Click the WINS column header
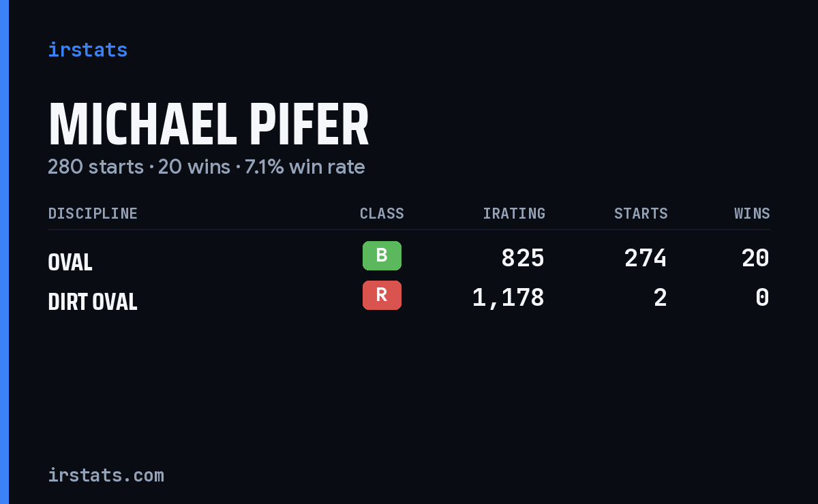The height and width of the screenshot is (504, 818). (752, 213)
